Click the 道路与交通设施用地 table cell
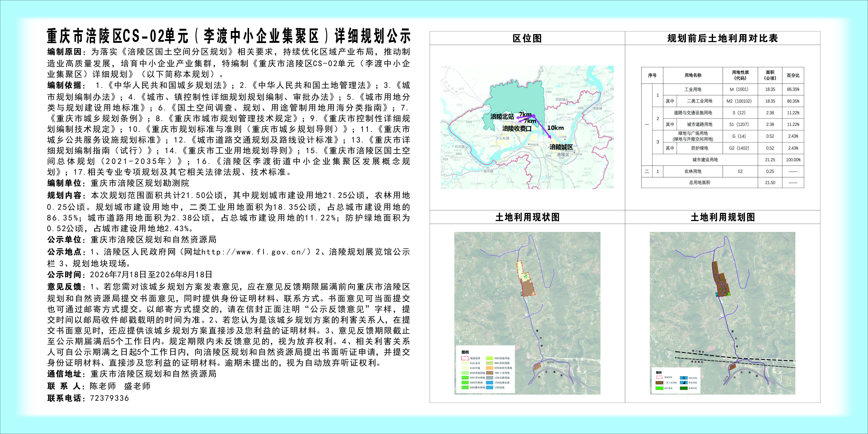 click(x=693, y=113)
